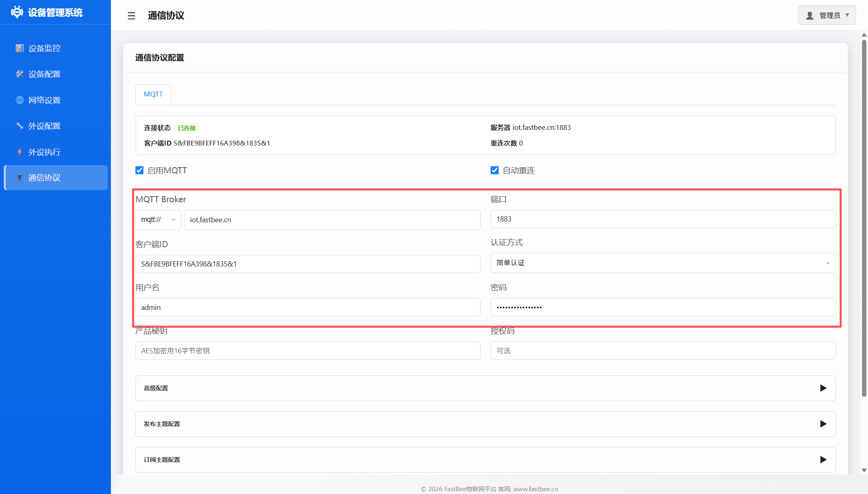
Task: Click the 外设执行 lightning icon
Action: (x=20, y=152)
